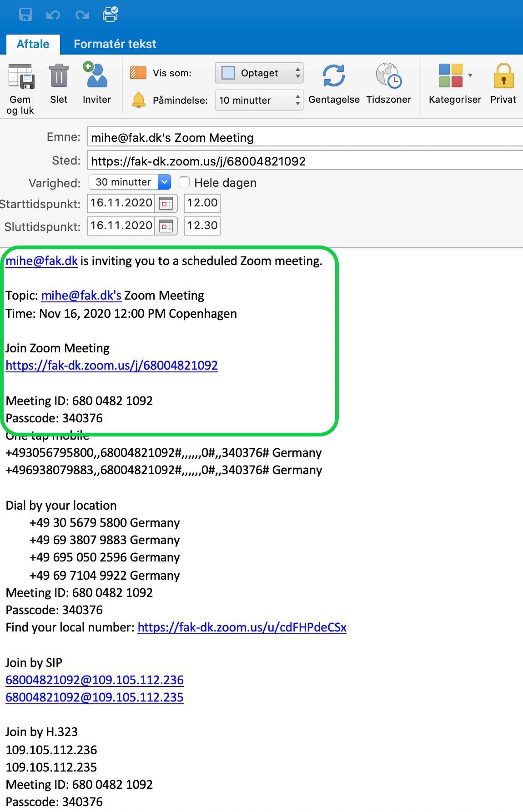Open the Join Zoom Meeting URL link
Image resolution: width=523 pixels, height=812 pixels.
click(112, 366)
